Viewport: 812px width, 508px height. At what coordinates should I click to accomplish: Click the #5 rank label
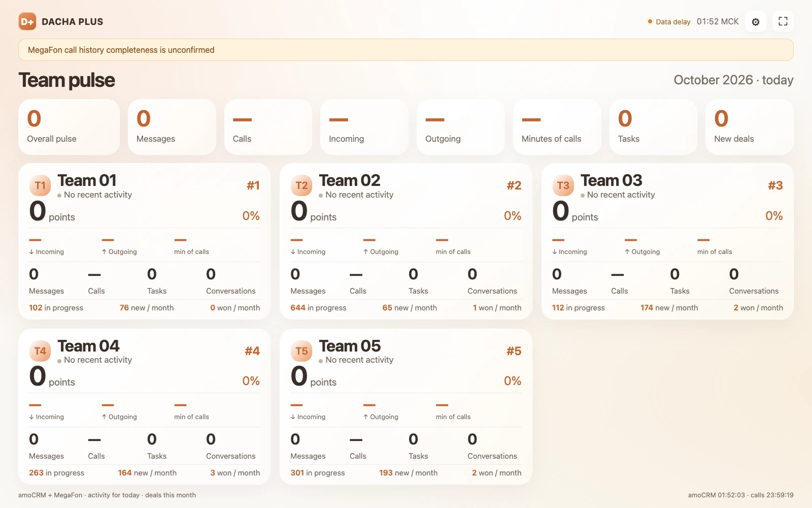click(x=514, y=351)
